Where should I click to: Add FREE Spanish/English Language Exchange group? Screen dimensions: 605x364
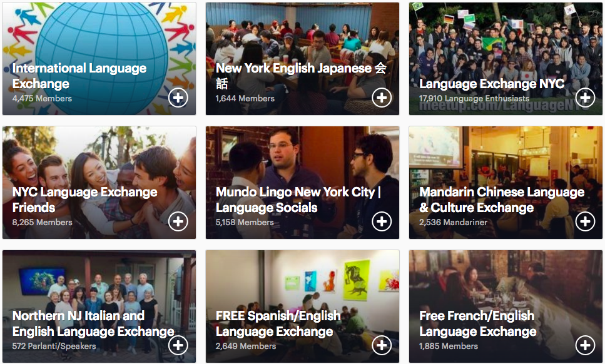pyautogui.click(x=382, y=345)
